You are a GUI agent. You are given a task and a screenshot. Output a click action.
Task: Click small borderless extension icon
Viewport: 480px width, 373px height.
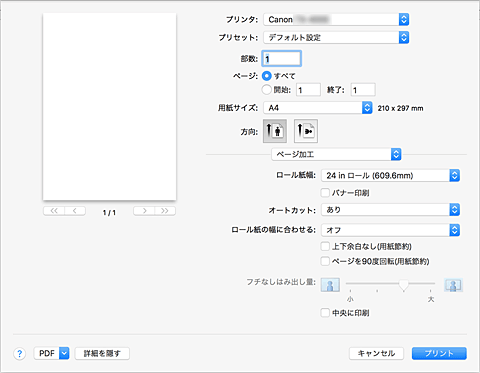coord(330,285)
